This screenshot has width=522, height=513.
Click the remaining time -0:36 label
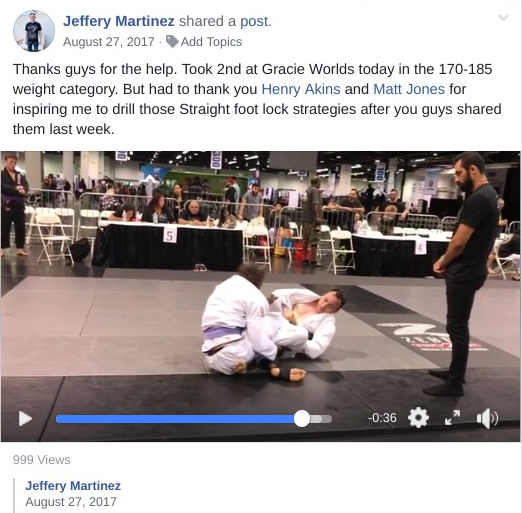(382, 418)
